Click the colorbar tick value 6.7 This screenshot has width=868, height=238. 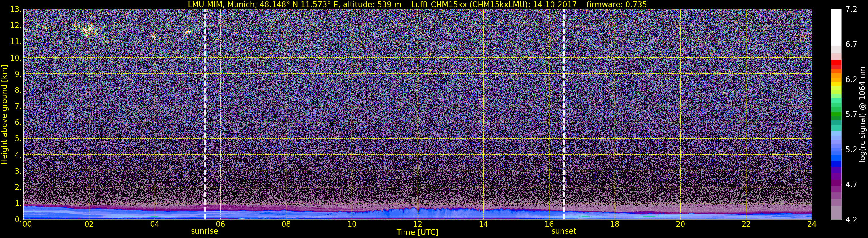[851, 44]
